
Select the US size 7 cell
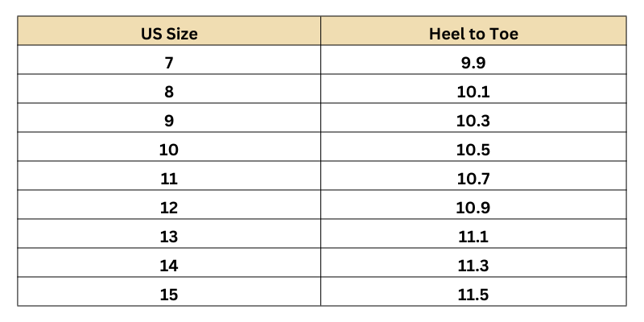coord(169,63)
